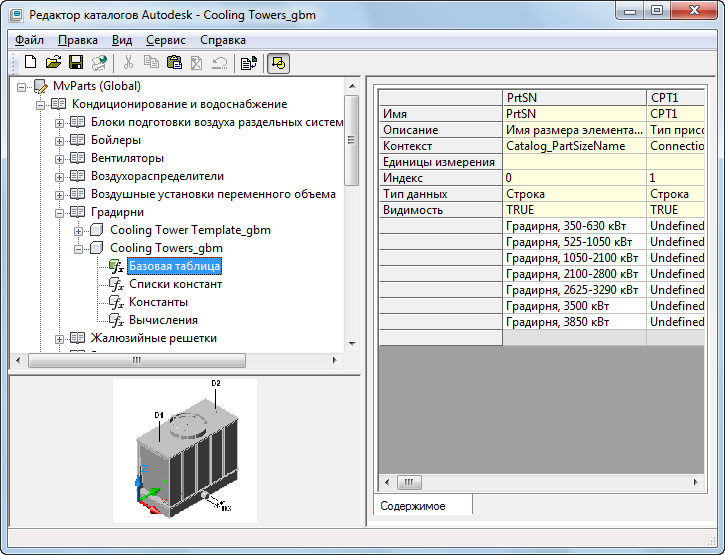
Task: Expand the Жалюзийные решетки chapter
Action: [59, 339]
